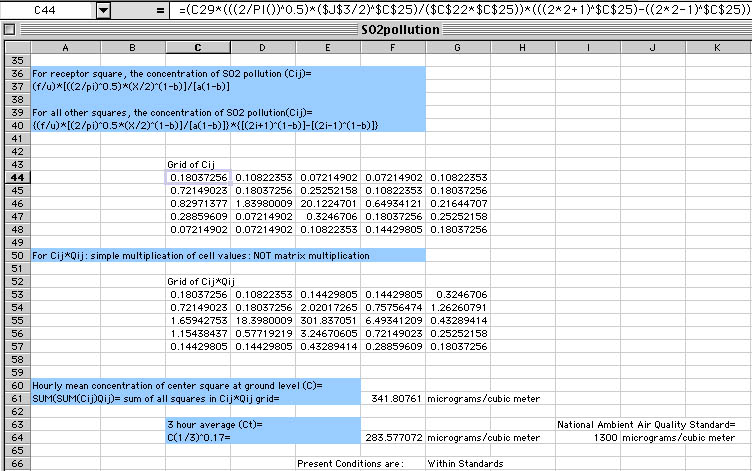This screenshot has width=752, height=471.
Task: Select the cell with value 1300
Action: tap(588, 437)
